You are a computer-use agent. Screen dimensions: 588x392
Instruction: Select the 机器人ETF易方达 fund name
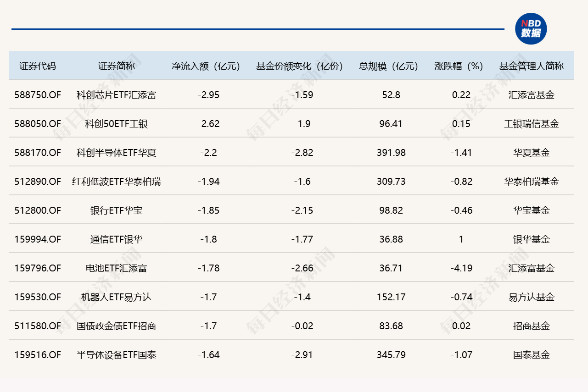pyautogui.click(x=117, y=297)
